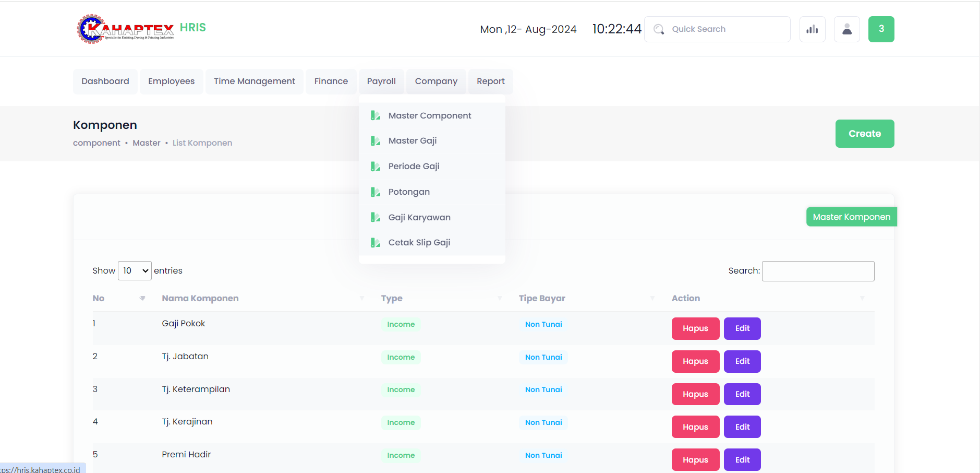
Task: Click the Master breadcrumb link
Action: 146,143
